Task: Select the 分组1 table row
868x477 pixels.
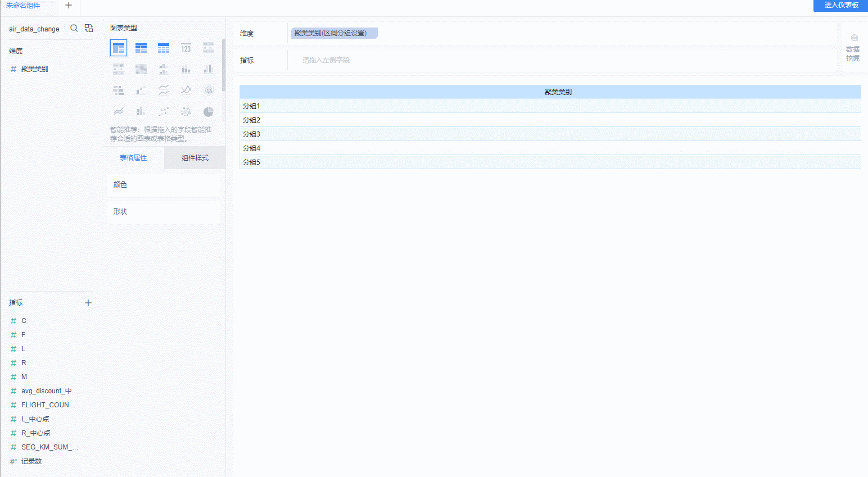Action: click(x=550, y=106)
